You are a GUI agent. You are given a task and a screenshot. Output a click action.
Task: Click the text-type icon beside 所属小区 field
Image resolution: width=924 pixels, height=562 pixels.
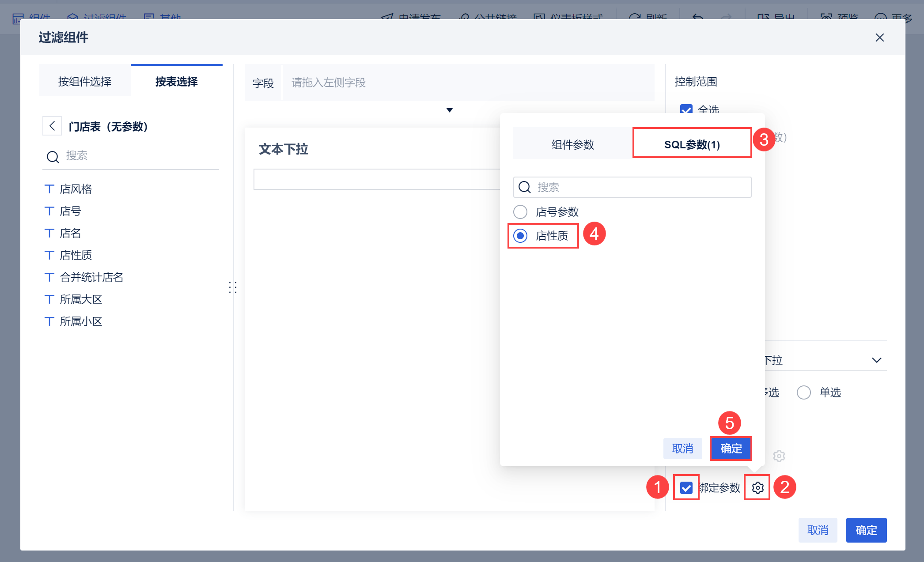click(x=49, y=321)
